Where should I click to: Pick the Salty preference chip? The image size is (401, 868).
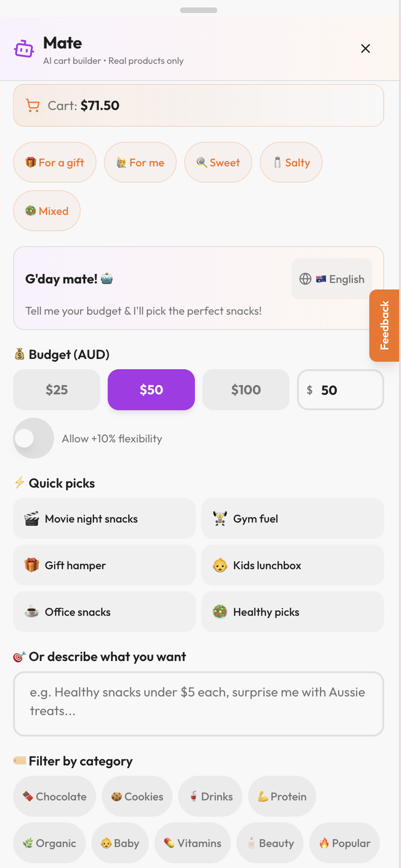[x=291, y=162]
